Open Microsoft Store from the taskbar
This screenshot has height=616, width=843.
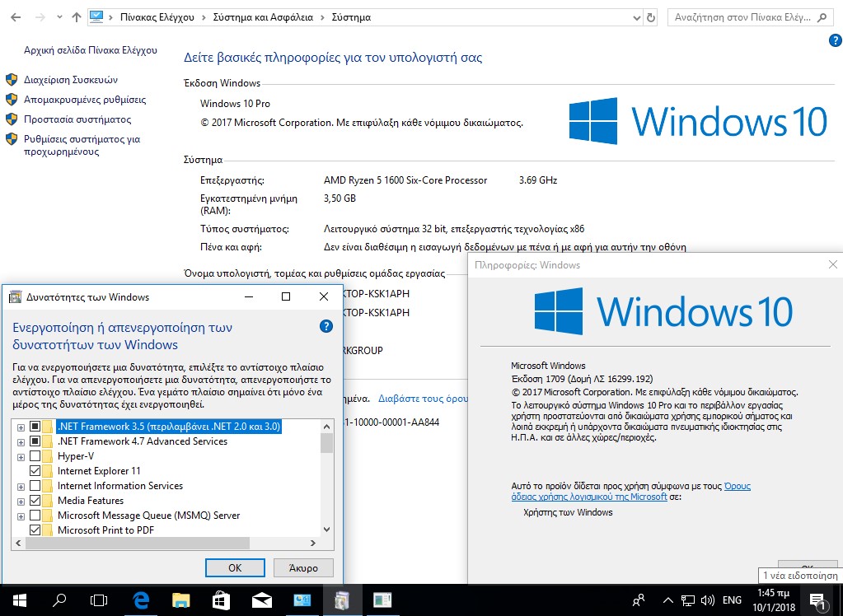pyautogui.click(x=221, y=600)
